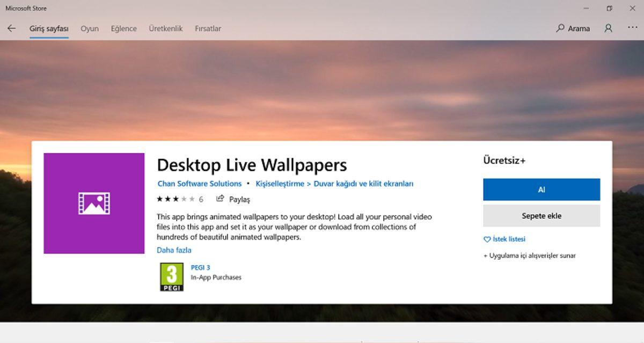Click the Microsoft Store logo icon
Screen dimensions: 644x343
click(25, 8)
